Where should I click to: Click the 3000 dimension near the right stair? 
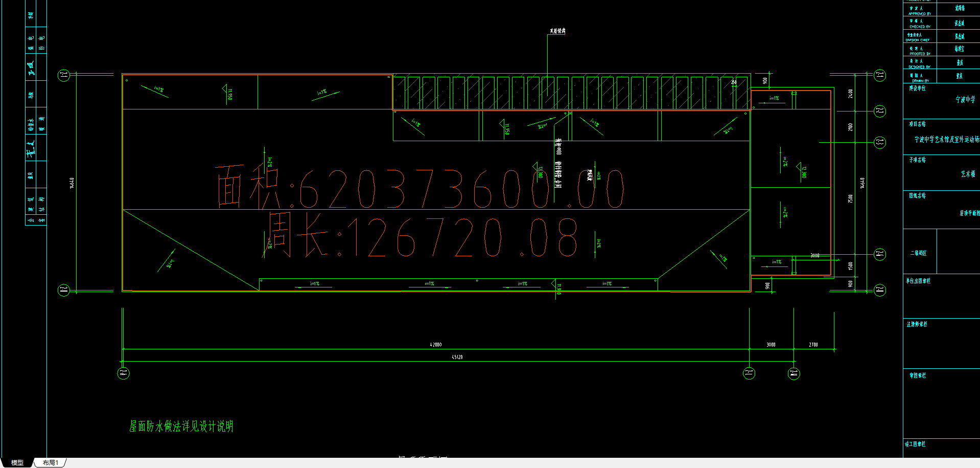tap(815, 255)
